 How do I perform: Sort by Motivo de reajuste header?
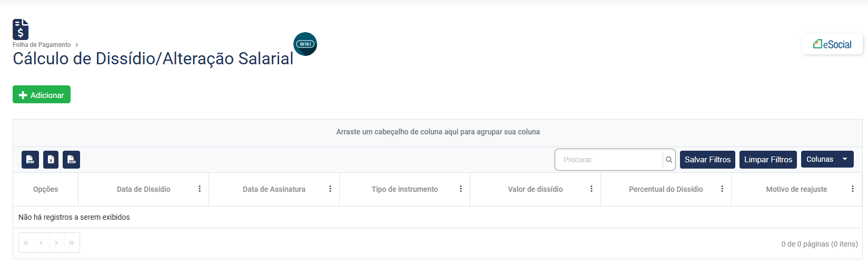796,189
